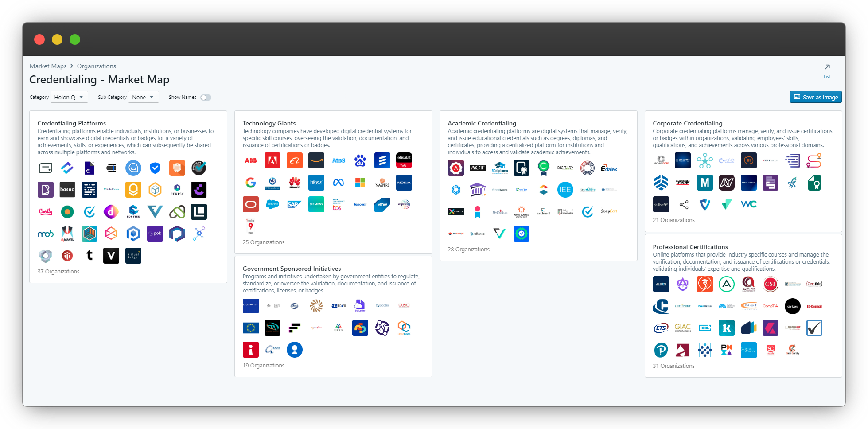This screenshot has width=868, height=429.
Task: Select the Adobe logo
Action: (x=272, y=160)
